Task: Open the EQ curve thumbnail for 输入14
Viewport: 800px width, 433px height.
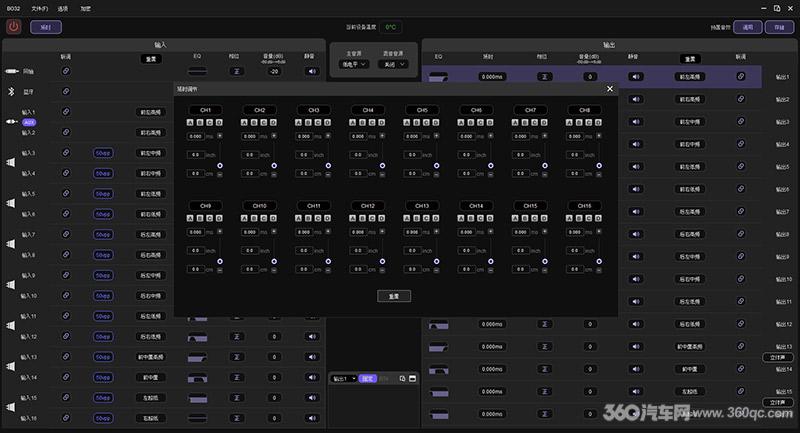Action: [x=197, y=377]
